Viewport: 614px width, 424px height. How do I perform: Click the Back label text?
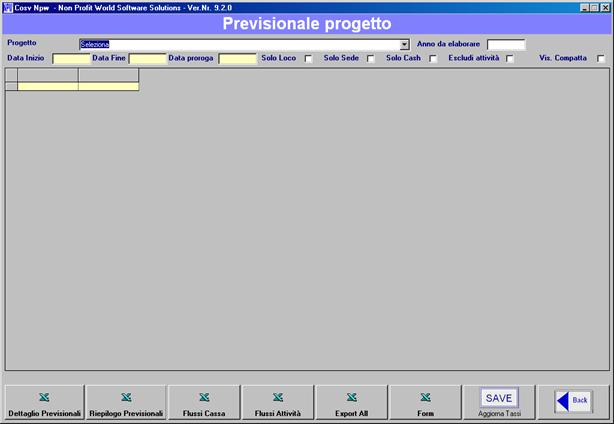(580, 400)
